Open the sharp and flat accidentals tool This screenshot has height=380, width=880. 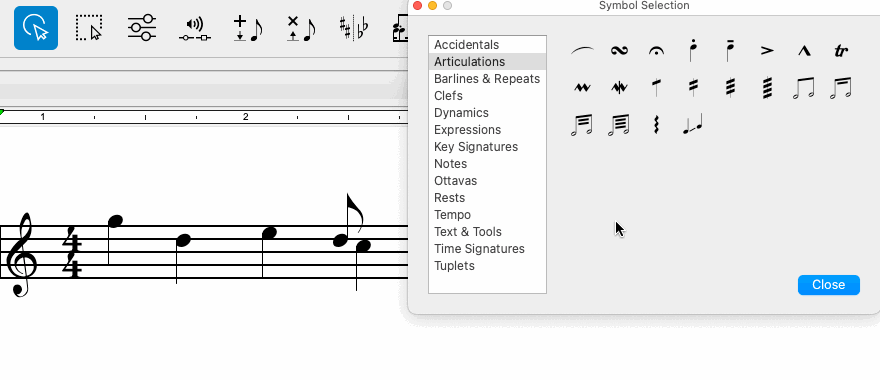(354, 29)
